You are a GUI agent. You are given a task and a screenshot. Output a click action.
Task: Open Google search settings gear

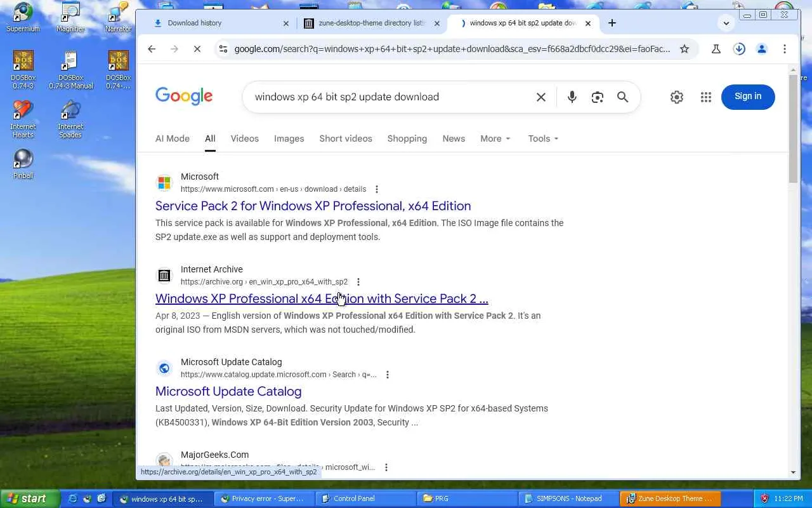677,97
